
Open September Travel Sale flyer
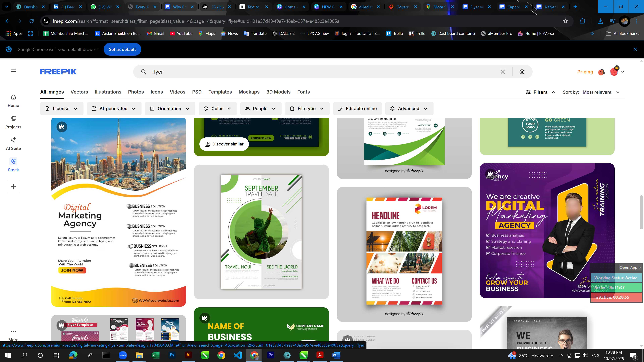[x=261, y=232]
